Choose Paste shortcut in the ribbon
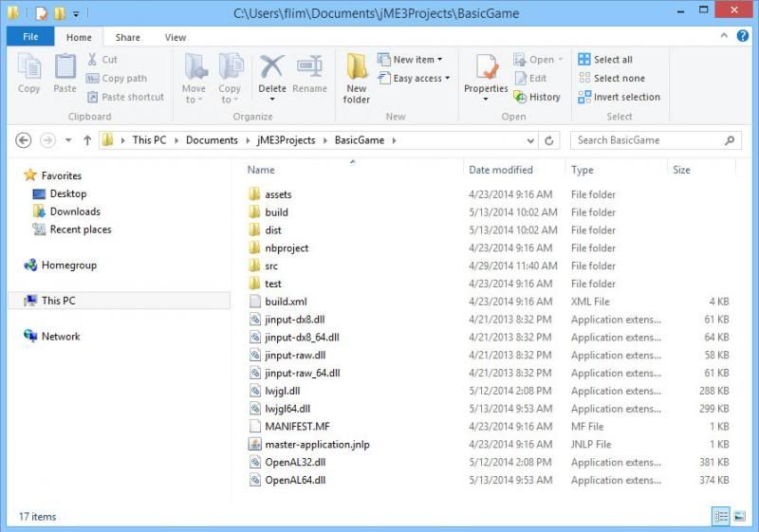Screen dimensions: 759x532 pyautogui.click(x=126, y=98)
